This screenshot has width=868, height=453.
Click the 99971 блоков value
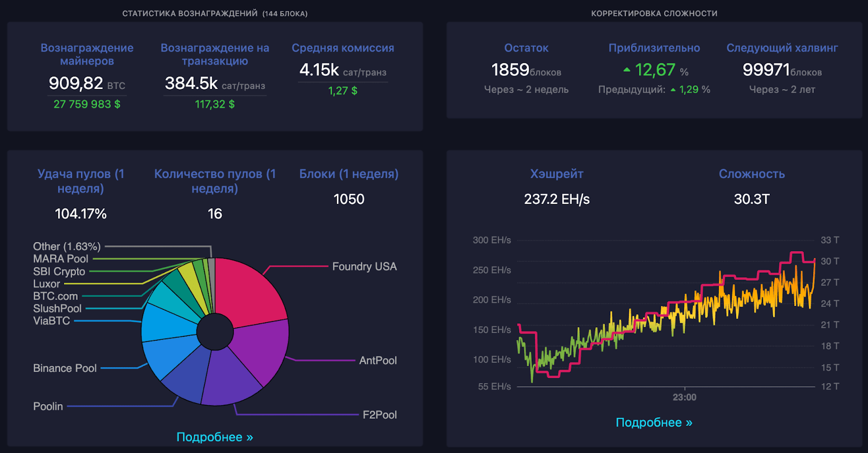pyautogui.click(x=782, y=70)
